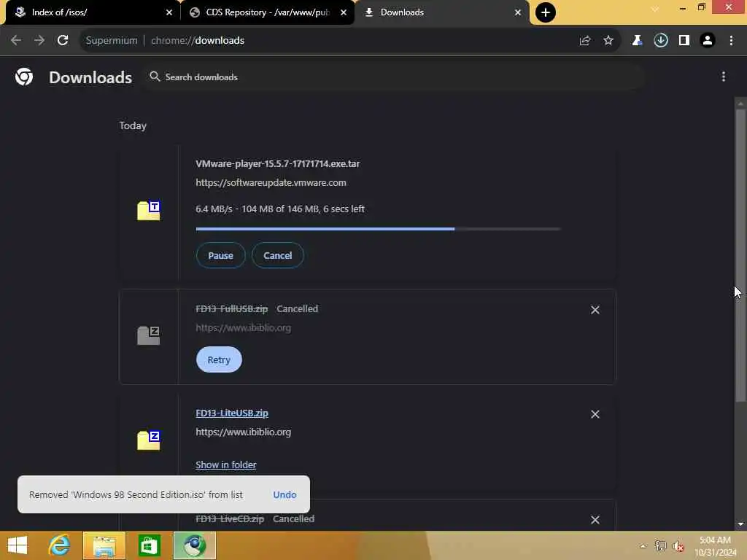Open a new tab with plus button

[x=546, y=12]
